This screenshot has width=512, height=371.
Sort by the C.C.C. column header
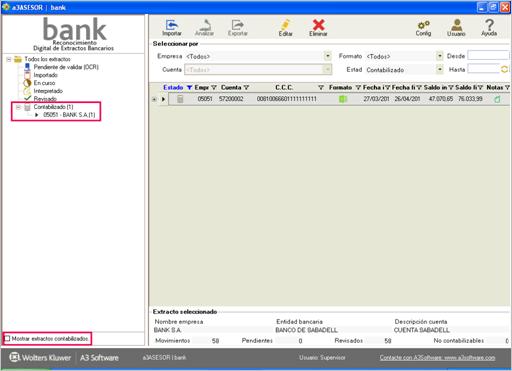tap(284, 87)
